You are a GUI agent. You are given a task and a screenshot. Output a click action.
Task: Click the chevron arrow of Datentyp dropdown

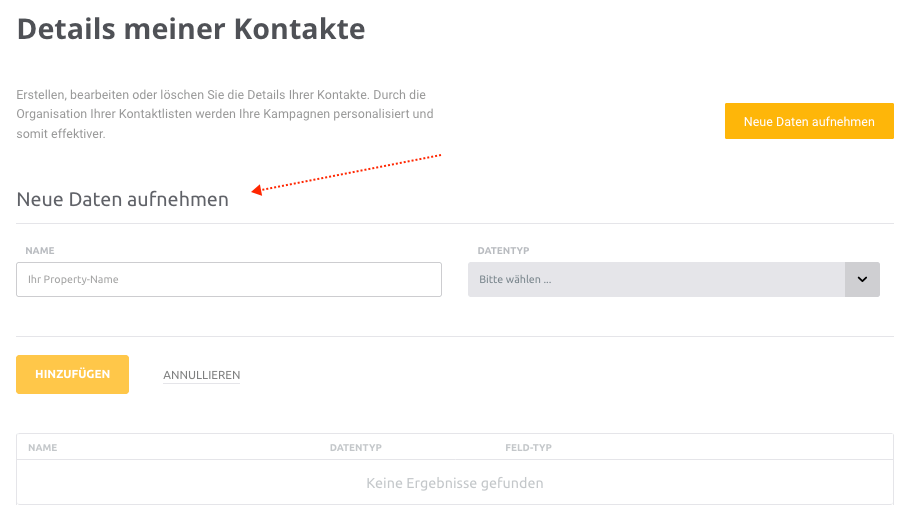coord(862,279)
